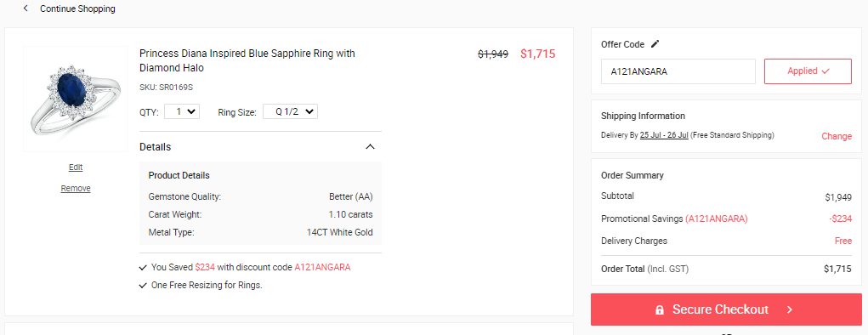Click the back arrow beside Continue Shopping
868x335 pixels.
[x=26, y=9]
